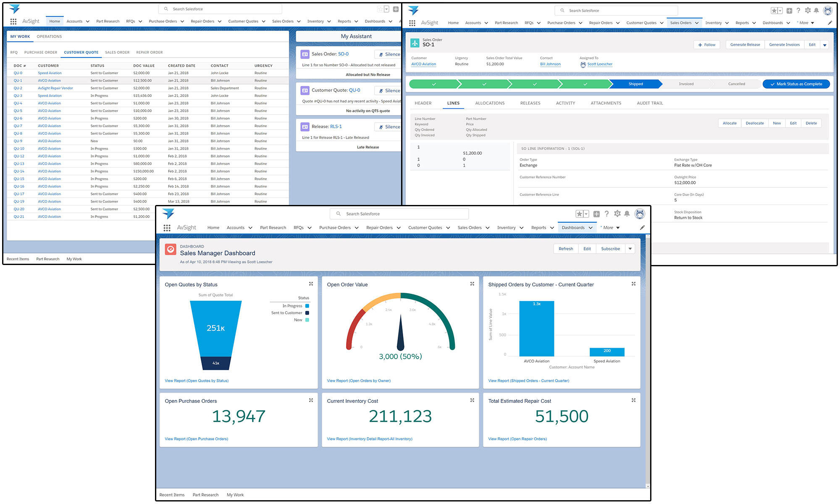840x504 pixels.
Task: Open setup gear in dashboard header
Action: click(617, 214)
